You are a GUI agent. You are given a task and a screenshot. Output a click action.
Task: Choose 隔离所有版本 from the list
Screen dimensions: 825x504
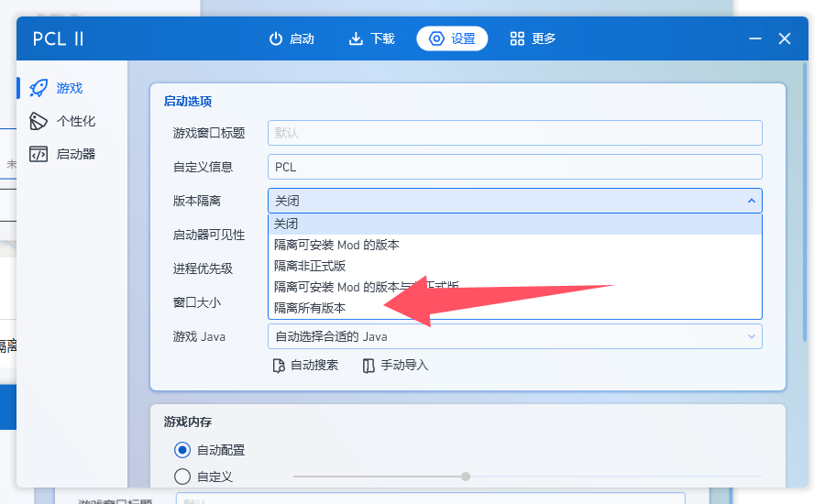pos(310,308)
